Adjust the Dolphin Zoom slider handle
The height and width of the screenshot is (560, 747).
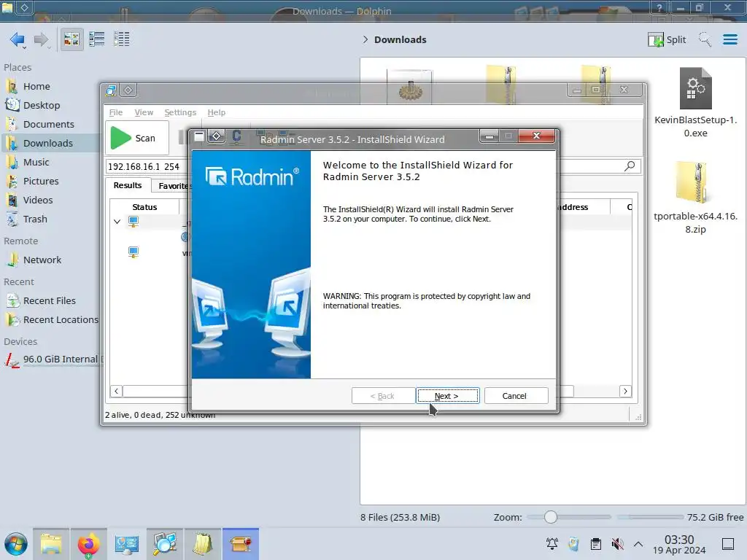[x=550, y=517]
